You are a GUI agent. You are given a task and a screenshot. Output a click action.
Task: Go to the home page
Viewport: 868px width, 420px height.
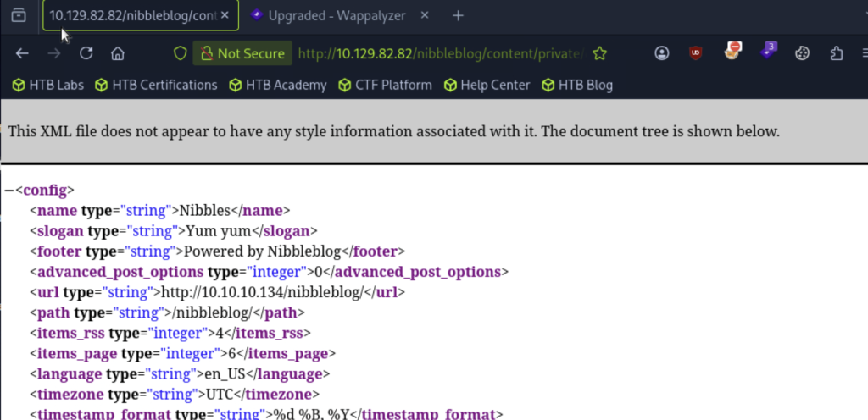pos(117,53)
